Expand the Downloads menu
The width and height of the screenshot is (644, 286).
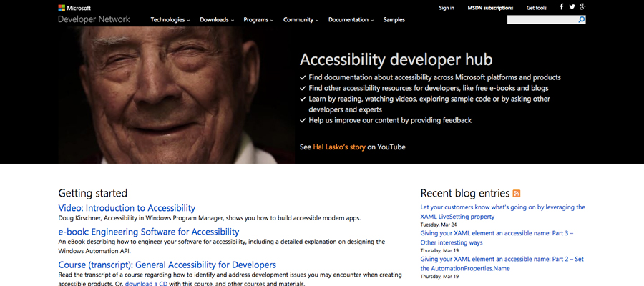217,20
